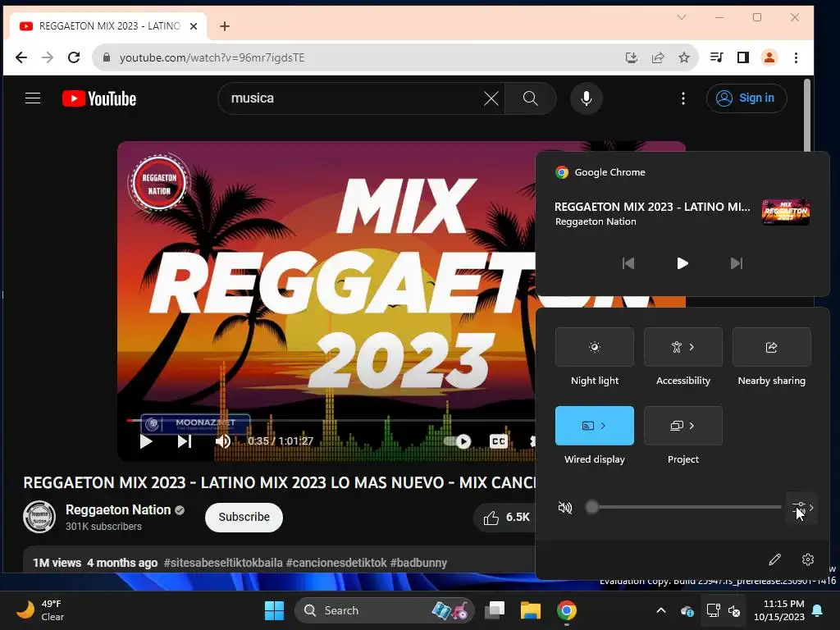Viewport: 840px width, 630px height.
Task: Click the system volume slider track
Action: 683,507
